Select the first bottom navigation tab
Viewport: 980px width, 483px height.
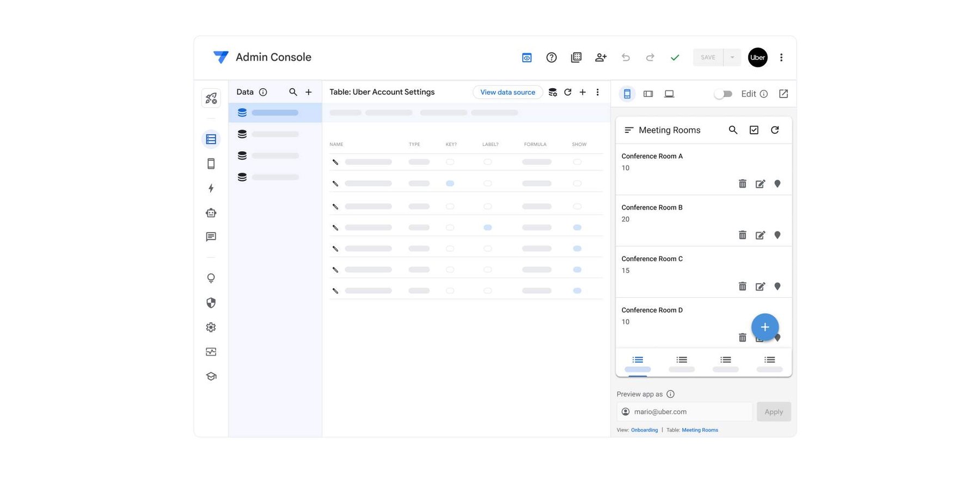point(638,363)
